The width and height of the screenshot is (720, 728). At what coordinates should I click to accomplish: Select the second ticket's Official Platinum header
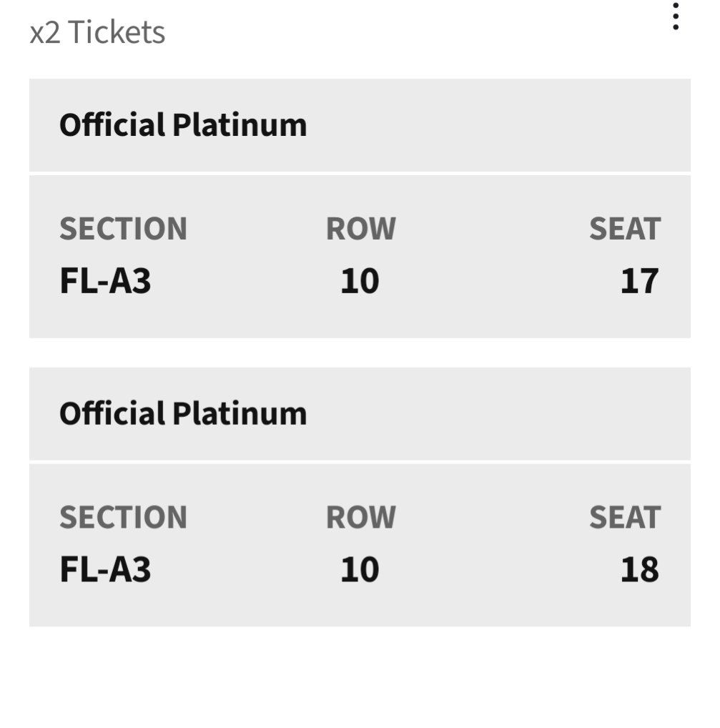pos(182,414)
